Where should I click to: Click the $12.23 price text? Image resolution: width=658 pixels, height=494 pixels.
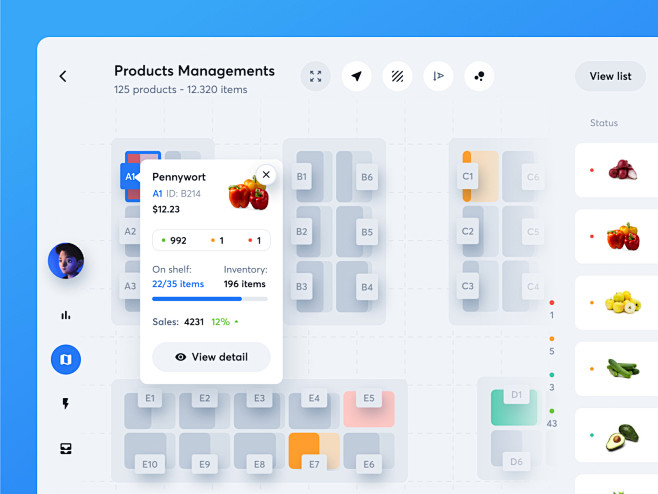pos(166,209)
